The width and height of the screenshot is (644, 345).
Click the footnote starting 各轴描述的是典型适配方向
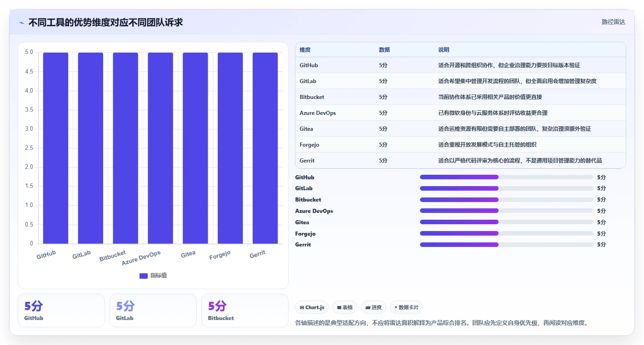pos(442,323)
